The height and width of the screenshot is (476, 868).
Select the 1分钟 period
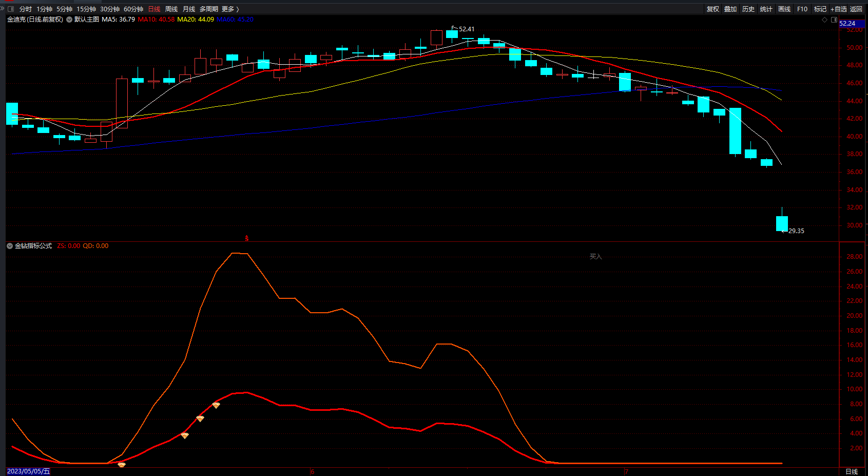coord(44,9)
